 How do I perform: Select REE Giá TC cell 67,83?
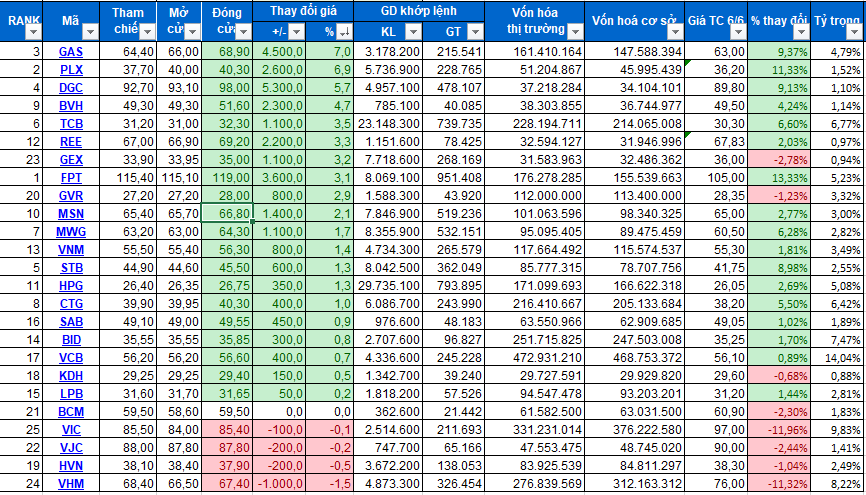716,141
